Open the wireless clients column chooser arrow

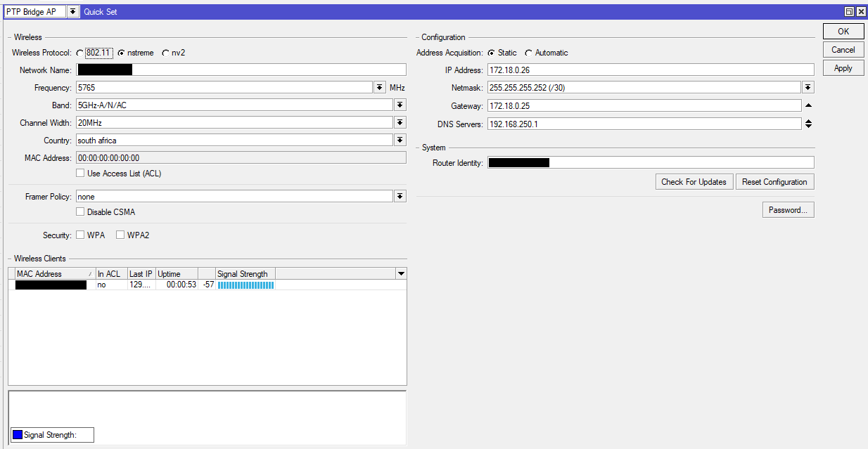[x=401, y=274]
